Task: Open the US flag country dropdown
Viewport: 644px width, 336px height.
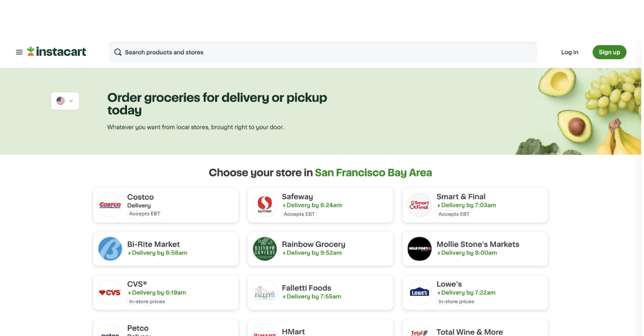Action: coord(65,101)
